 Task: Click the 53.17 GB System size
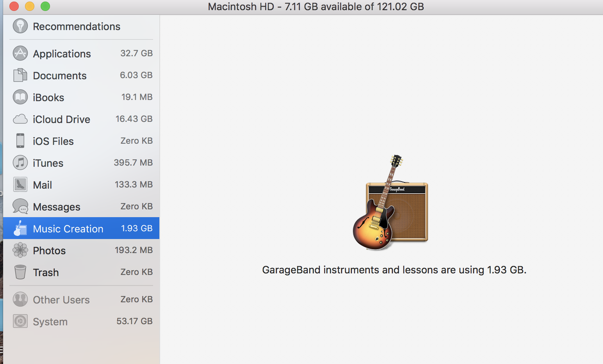tap(135, 321)
